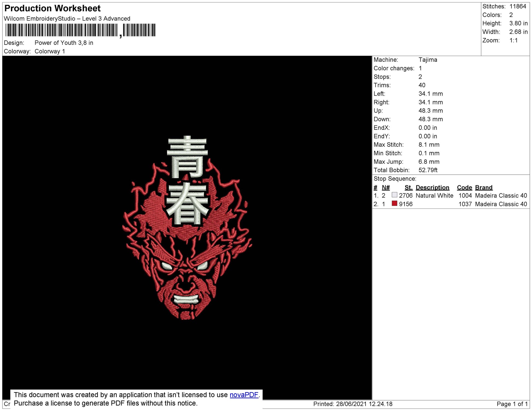This screenshot has height=411, width=532.
Task: Click the Printed date and time footer
Action: (x=353, y=404)
